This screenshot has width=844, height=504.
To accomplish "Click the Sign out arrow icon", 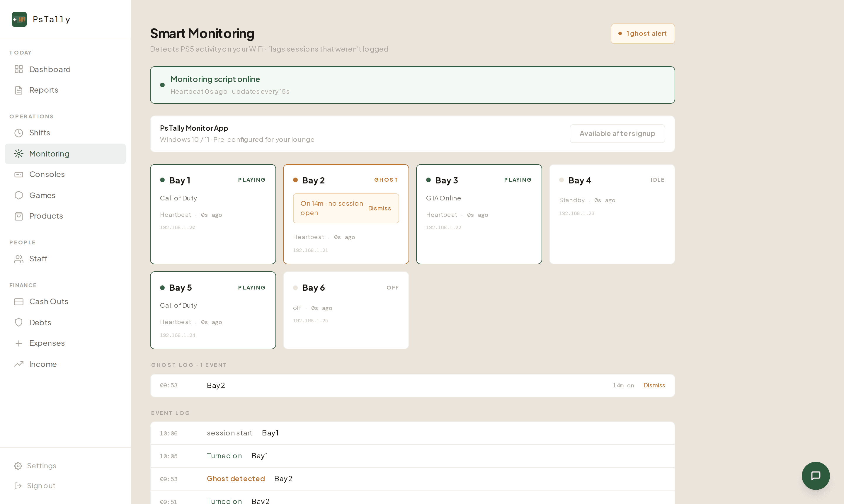I will click(18, 486).
